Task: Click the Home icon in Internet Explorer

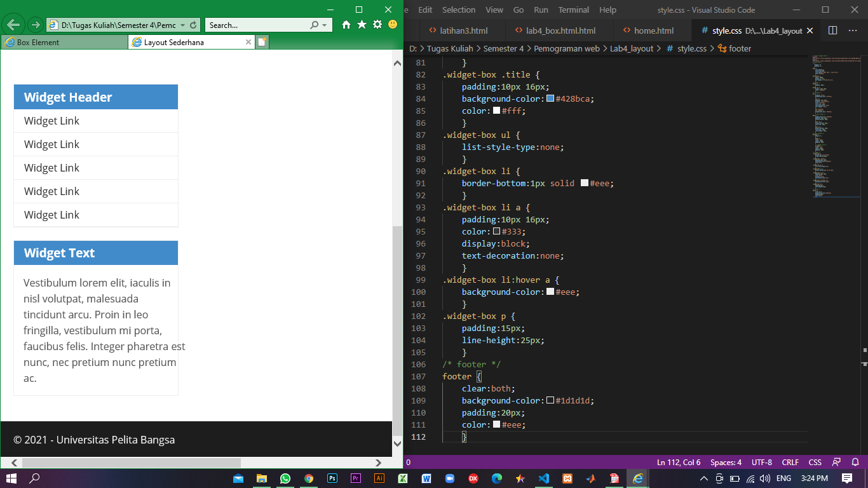Action: pyautogui.click(x=346, y=24)
